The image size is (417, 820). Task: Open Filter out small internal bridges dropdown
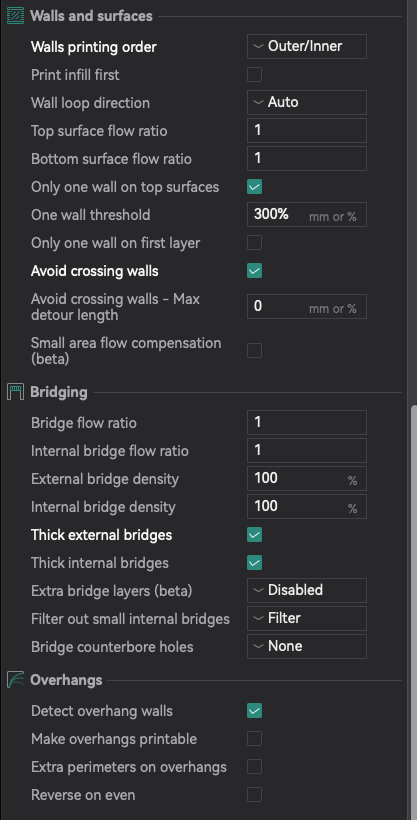[307, 619]
